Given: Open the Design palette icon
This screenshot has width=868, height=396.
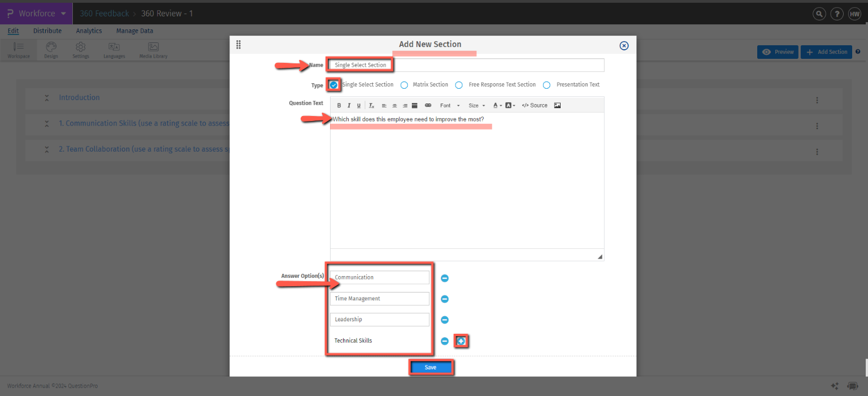Looking at the screenshot, I should pos(50,49).
